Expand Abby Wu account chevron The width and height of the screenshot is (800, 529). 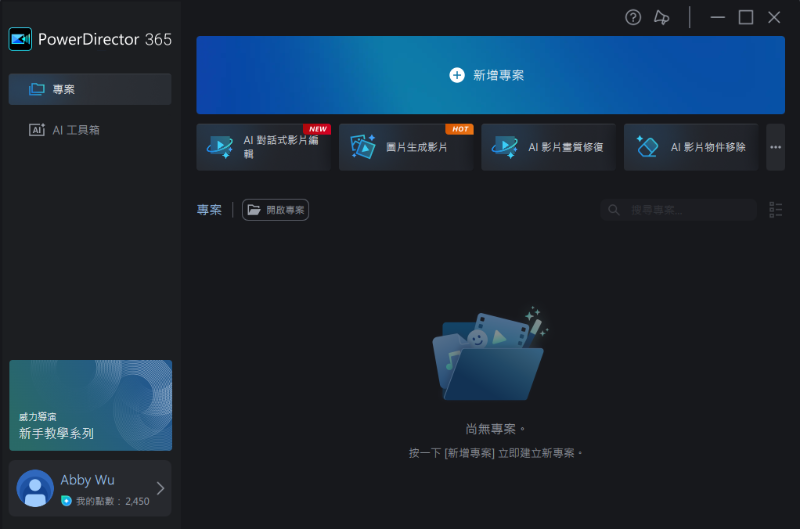click(x=160, y=488)
